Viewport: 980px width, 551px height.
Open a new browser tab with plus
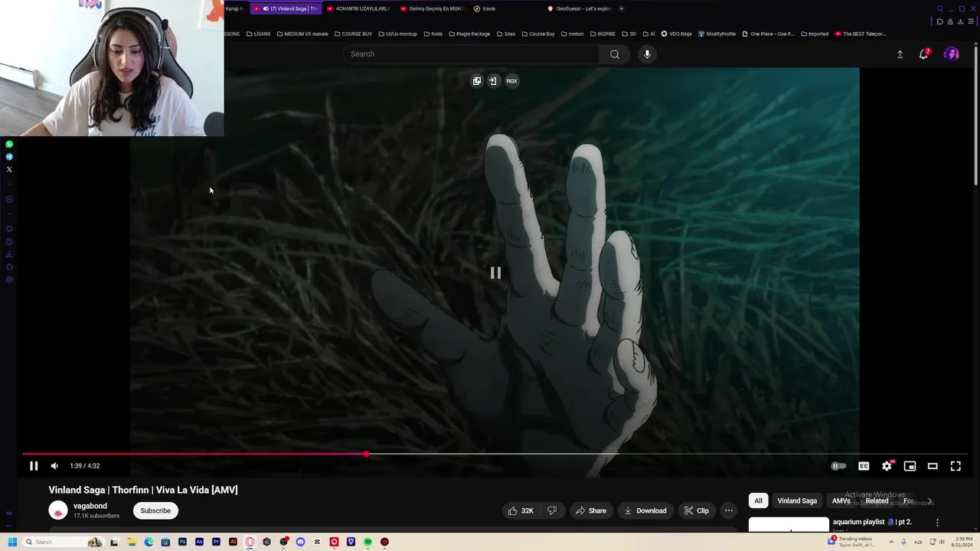[621, 9]
